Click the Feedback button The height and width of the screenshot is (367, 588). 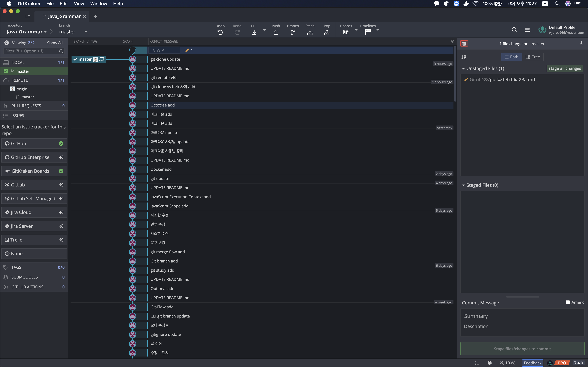532,363
